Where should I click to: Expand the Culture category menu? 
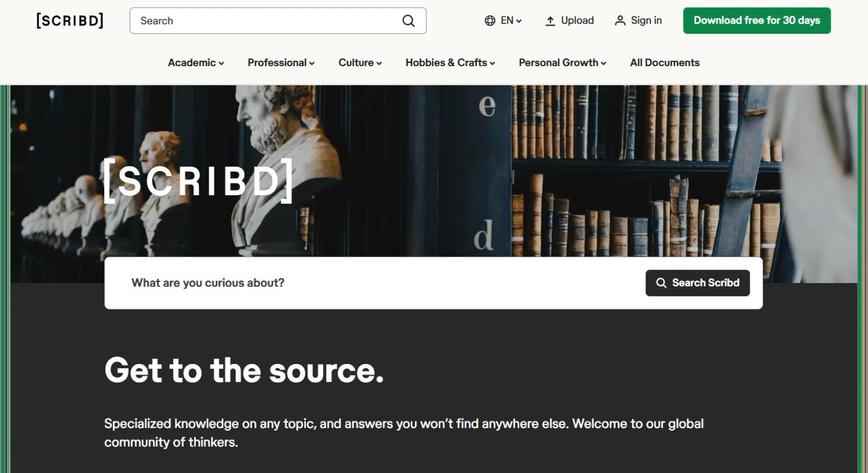coord(360,62)
